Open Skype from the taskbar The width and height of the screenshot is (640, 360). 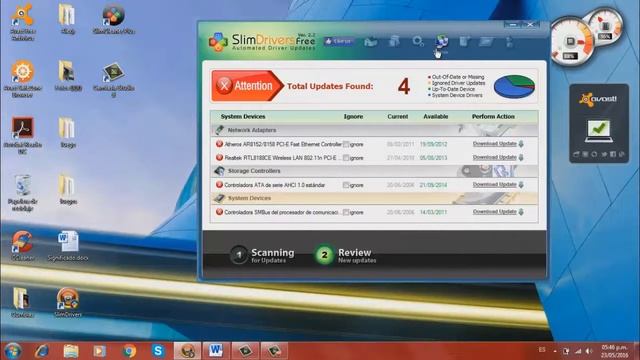pyautogui.click(x=158, y=351)
